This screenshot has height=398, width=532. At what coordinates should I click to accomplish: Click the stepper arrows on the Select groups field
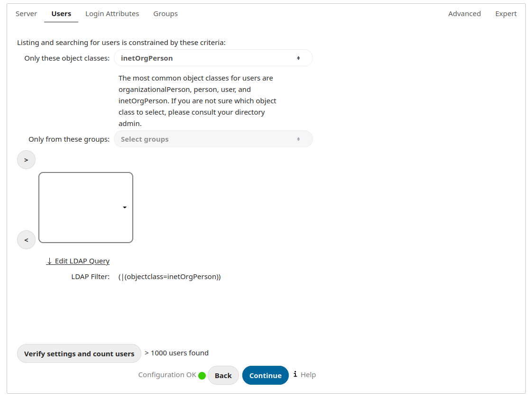[x=299, y=139]
